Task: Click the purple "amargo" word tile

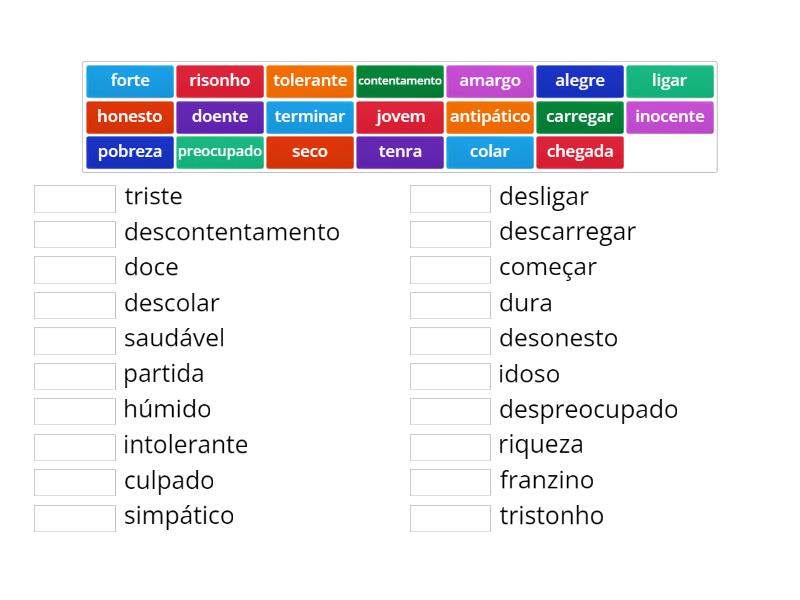Action: 490,81
